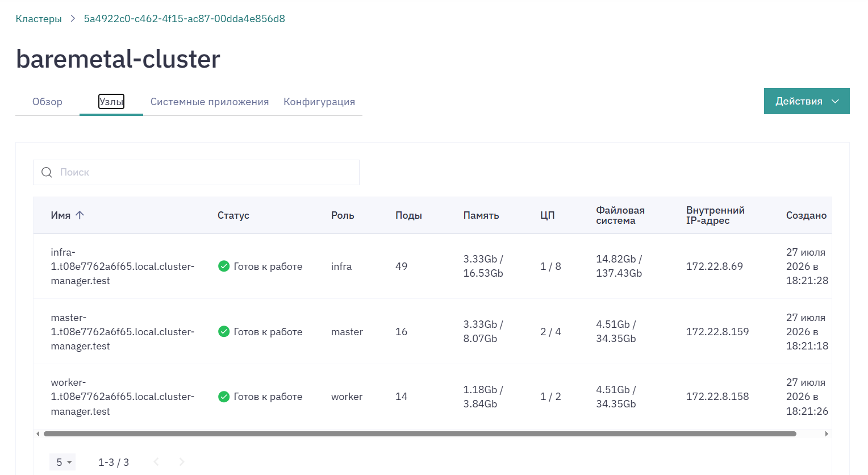Image resolution: width=868 pixels, height=475 pixels.
Task: Click the Память column header
Action: tap(481, 215)
